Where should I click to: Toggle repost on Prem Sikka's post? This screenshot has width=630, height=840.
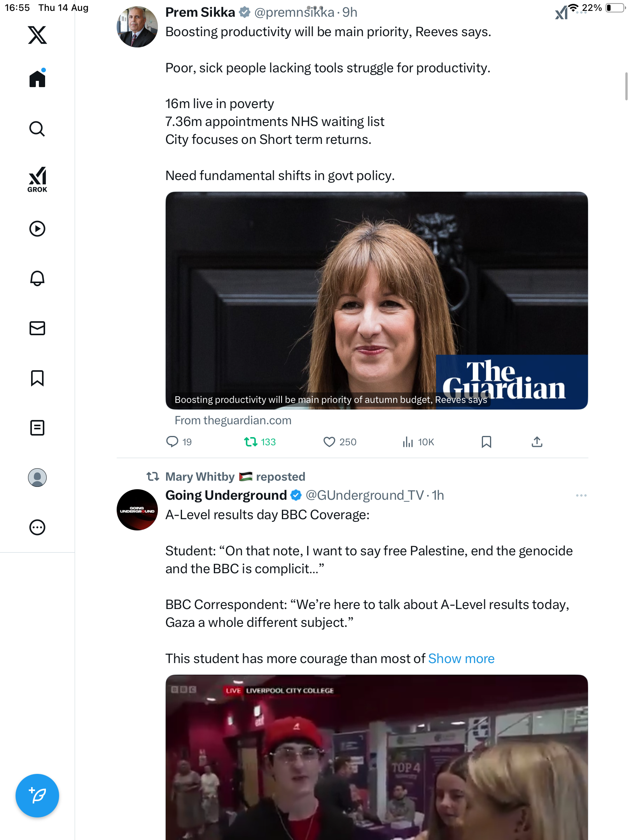(251, 442)
